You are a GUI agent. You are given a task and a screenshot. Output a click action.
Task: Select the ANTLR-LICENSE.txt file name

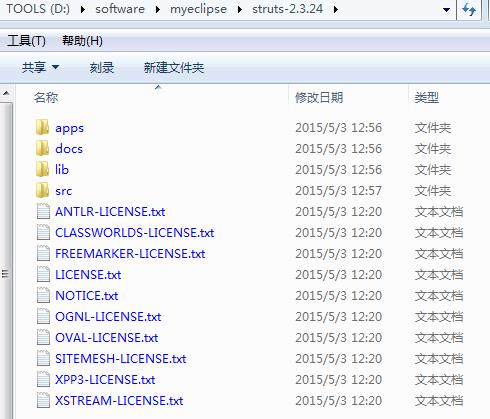click(x=110, y=212)
